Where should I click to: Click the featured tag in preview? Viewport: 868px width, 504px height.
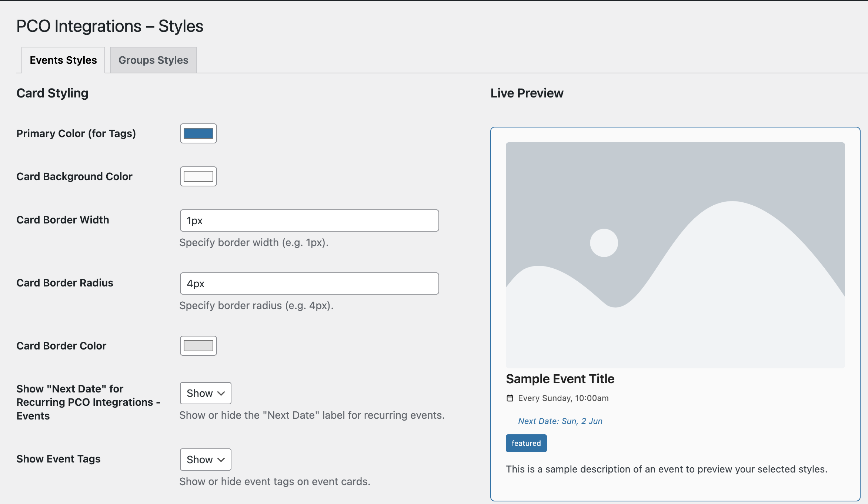526,443
